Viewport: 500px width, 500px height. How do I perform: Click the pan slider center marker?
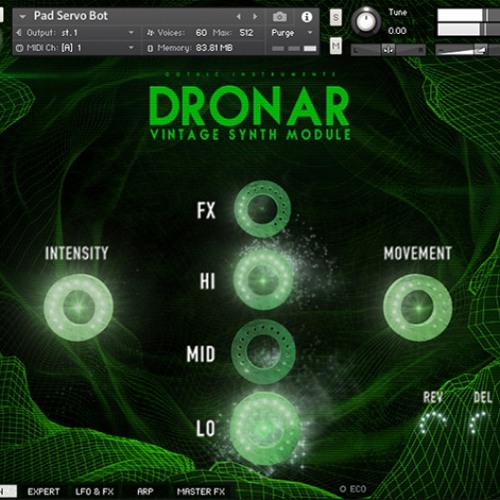389,50
